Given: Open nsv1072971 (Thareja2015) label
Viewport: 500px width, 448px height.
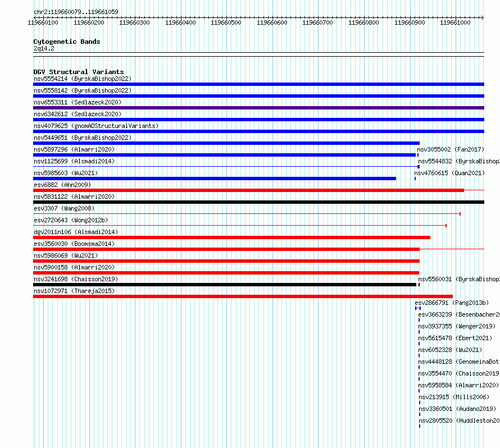Looking at the screenshot, I should (74, 291).
